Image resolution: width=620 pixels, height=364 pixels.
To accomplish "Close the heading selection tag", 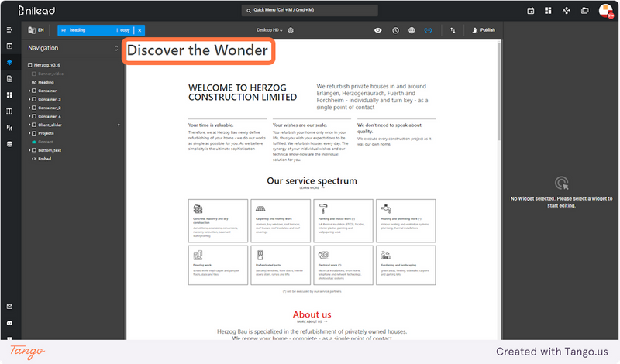I will (139, 30).
